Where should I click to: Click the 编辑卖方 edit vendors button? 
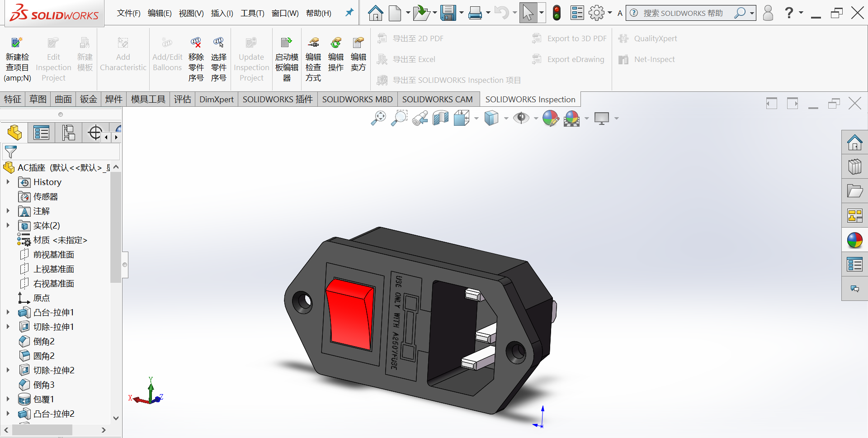(359, 55)
